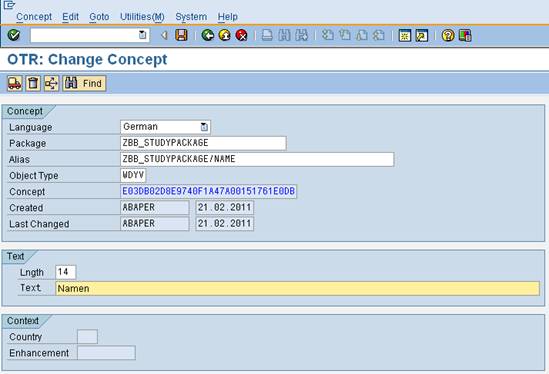Click the Object Type label
The width and height of the screenshot is (549, 374).
click(x=34, y=175)
